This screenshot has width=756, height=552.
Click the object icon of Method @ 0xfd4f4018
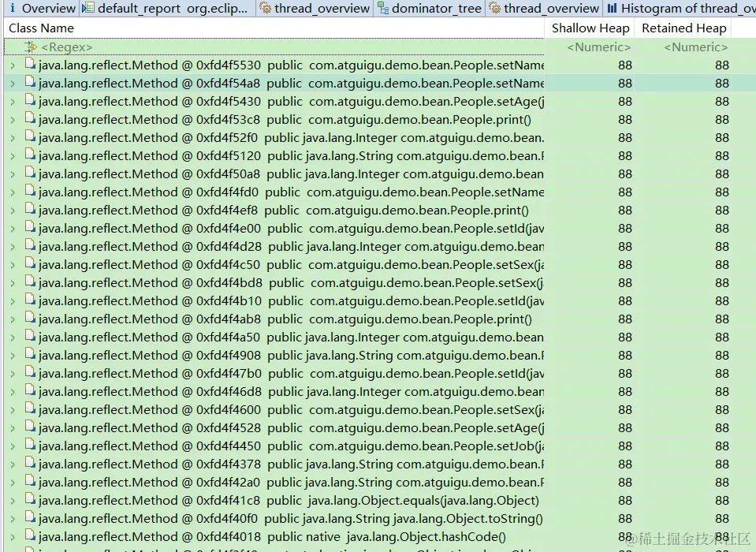(x=31, y=535)
